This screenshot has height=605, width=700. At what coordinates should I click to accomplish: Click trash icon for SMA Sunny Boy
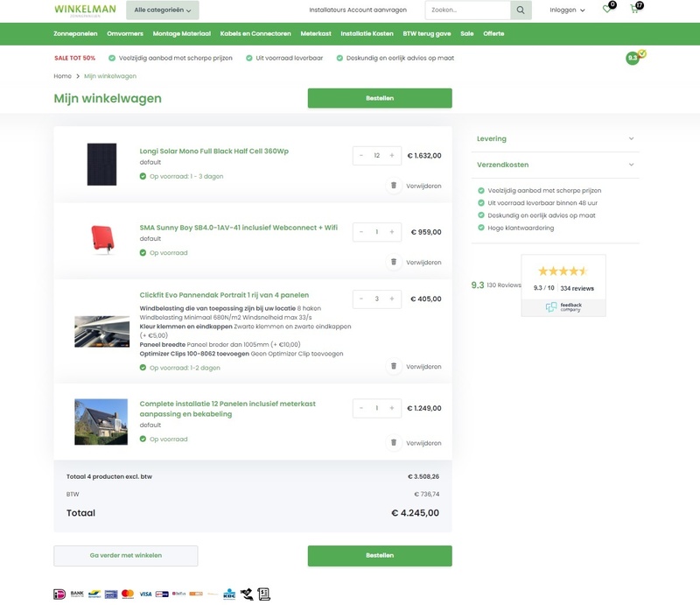coord(394,262)
